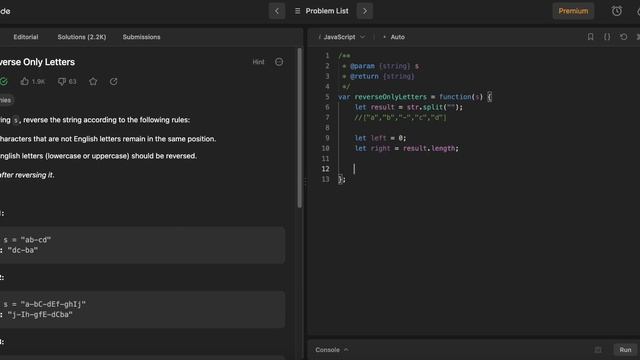Share the problem icon
Viewport: 640px width, 360px height.
coord(113,82)
